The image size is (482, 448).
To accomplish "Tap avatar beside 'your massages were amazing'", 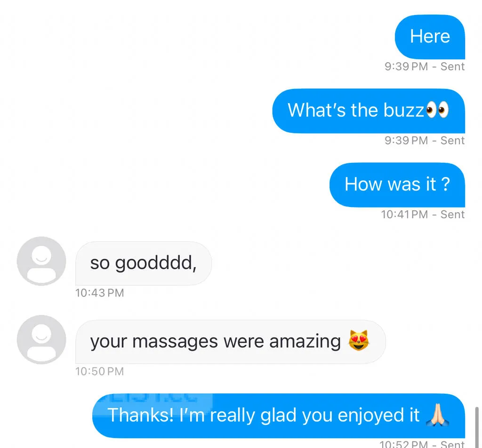I will 41,340.
